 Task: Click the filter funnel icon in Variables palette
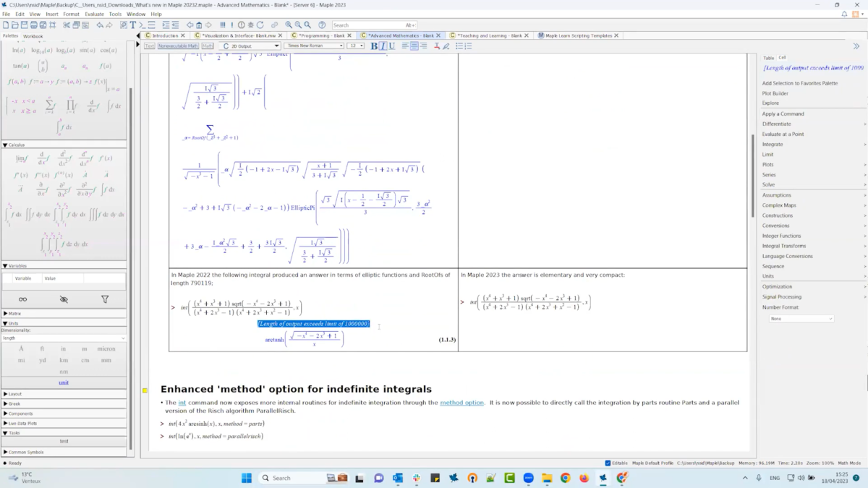click(105, 299)
